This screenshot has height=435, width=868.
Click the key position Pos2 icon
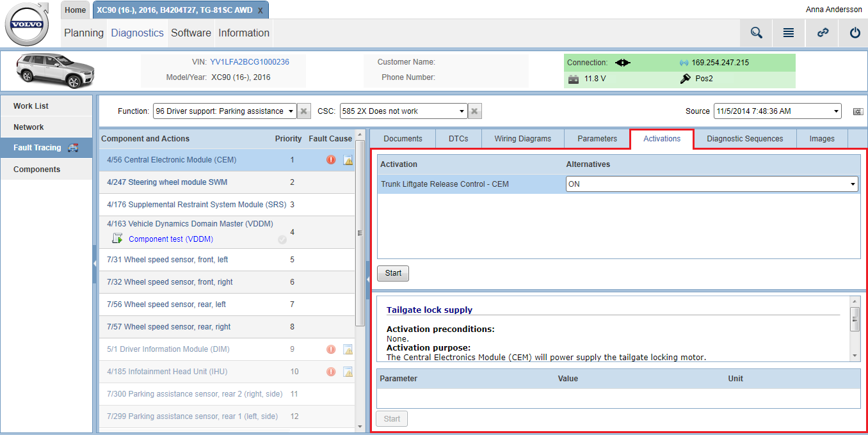686,79
